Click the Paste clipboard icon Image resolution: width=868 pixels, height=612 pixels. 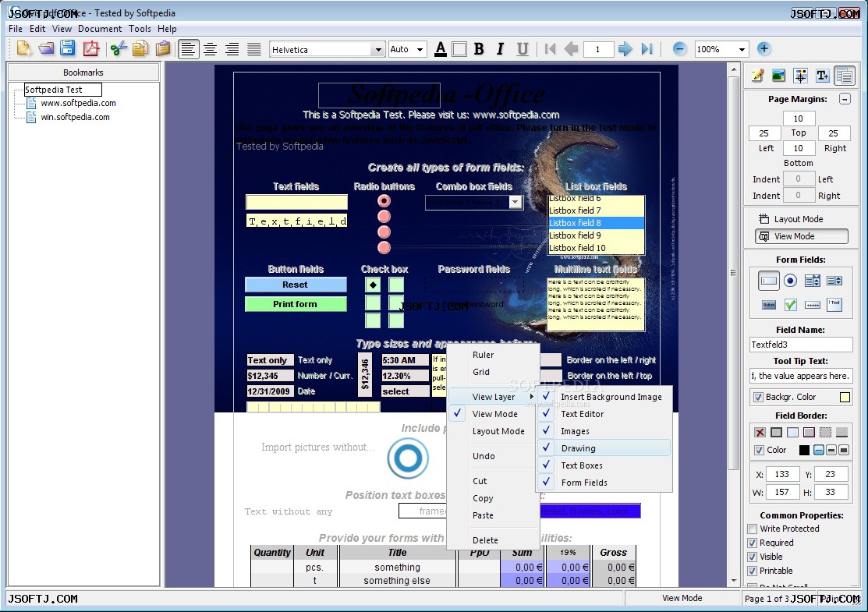click(163, 48)
